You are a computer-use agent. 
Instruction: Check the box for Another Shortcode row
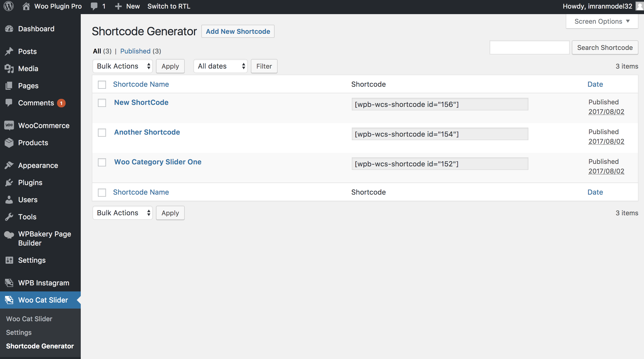click(102, 132)
